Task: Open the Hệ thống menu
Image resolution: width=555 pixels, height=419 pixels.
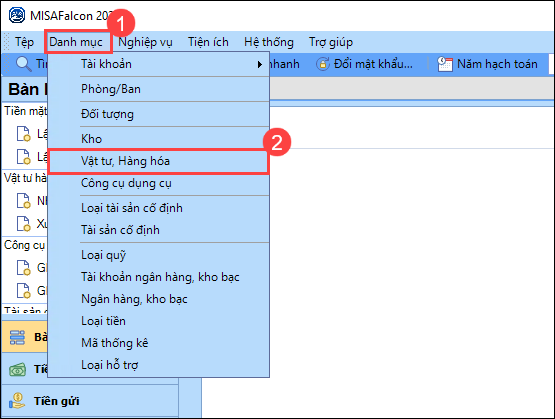Action: [269, 42]
